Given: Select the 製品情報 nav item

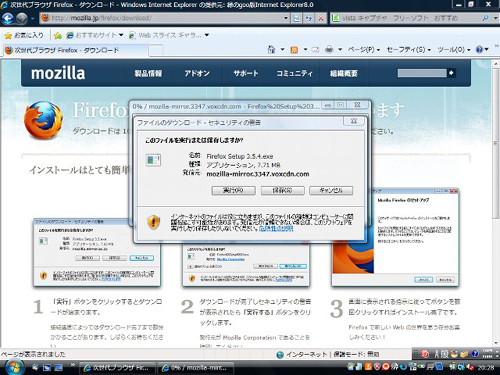Looking at the screenshot, I should point(148,73).
